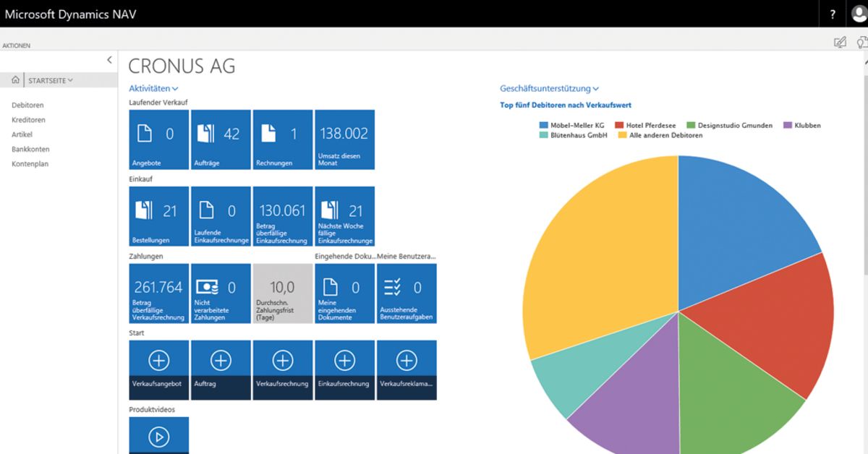The image size is (868, 454).
Task: Open the user profile avatar icon
Action: (859, 14)
